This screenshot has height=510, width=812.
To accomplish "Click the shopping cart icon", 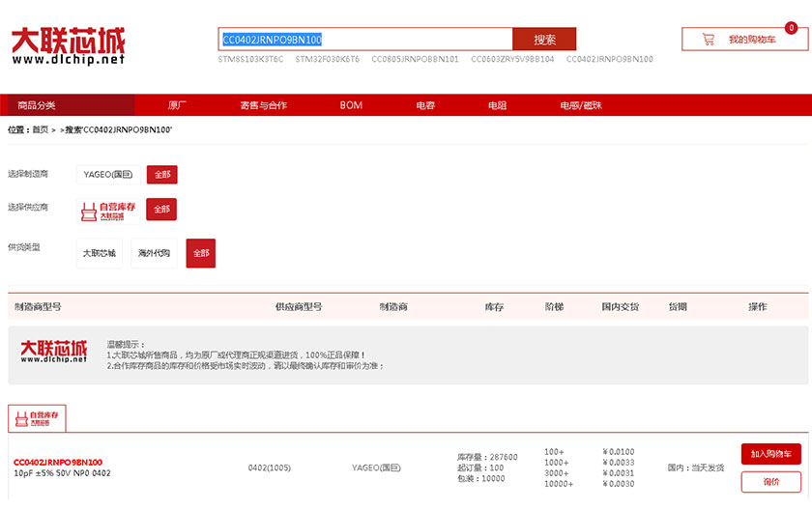I will click(x=708, y=40).
